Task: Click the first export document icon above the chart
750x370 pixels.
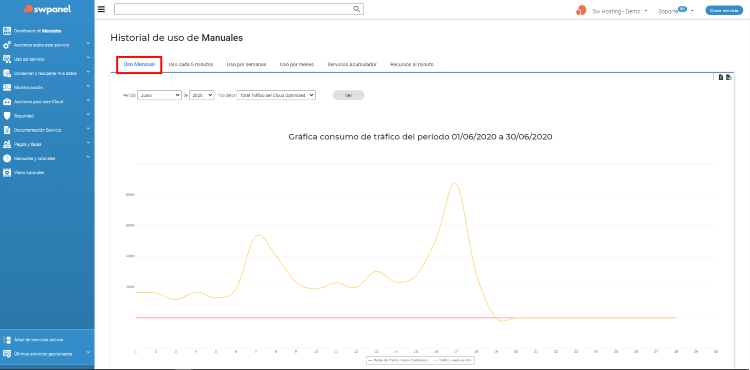Action: [x=721, y=77]
